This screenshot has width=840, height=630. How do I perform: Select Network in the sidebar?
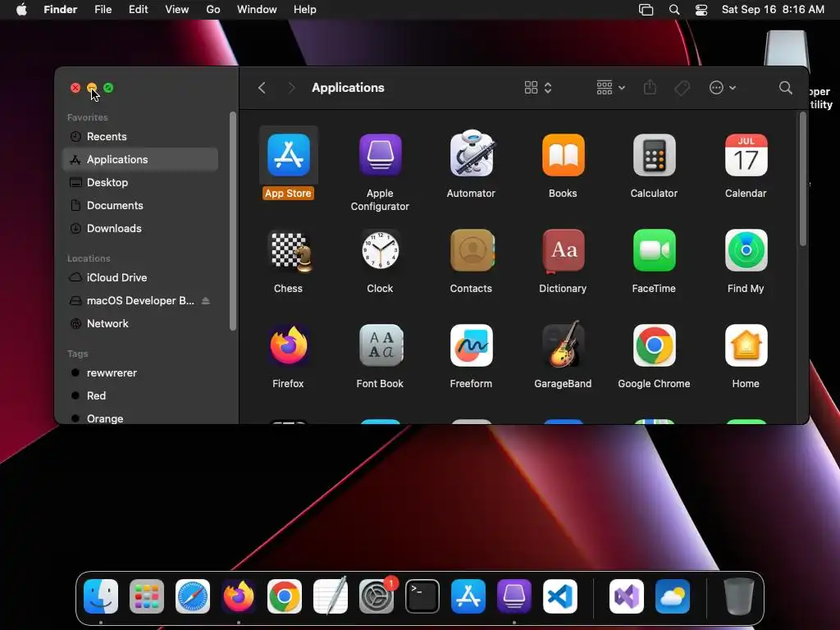140,323
